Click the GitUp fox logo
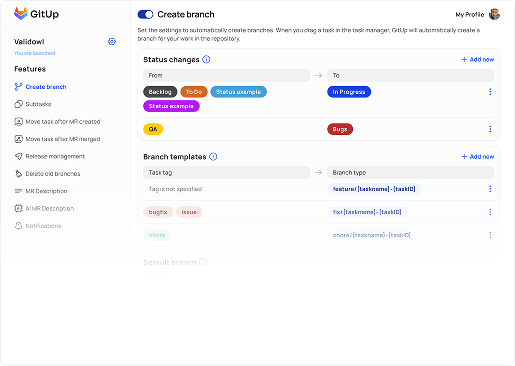This screenshot has width=515, height=366. [x=20, y=14]
